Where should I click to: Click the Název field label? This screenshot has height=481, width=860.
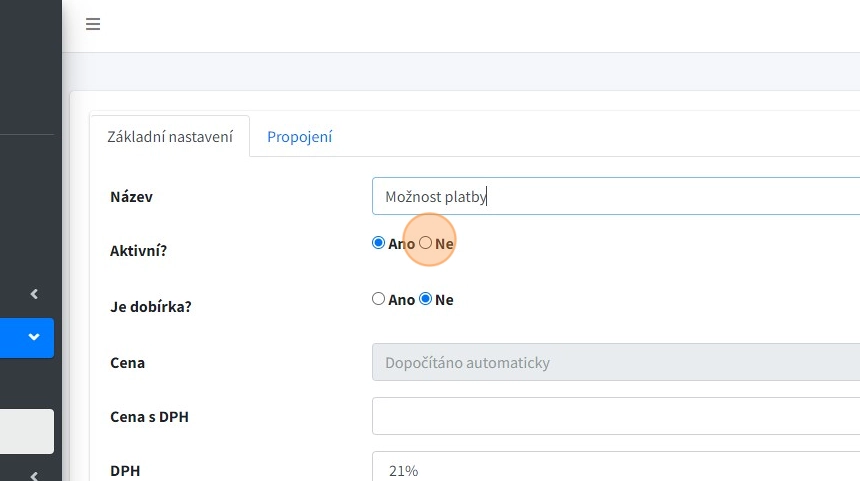click(131, 197)
